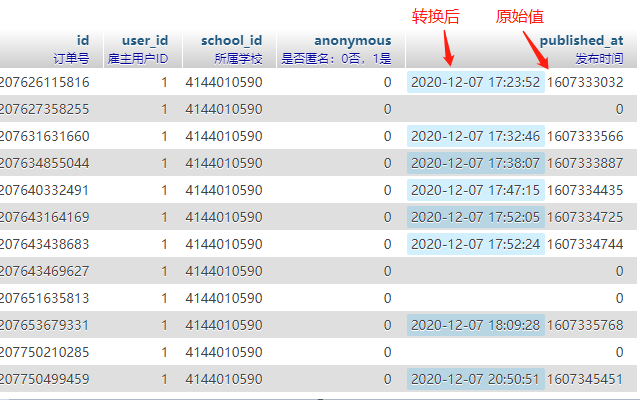The height and width of the screenshot is (400, 640).
Task: Click published_at value 0 in row 207643469627
Action: pyautogui.click(x=619, y=271)
